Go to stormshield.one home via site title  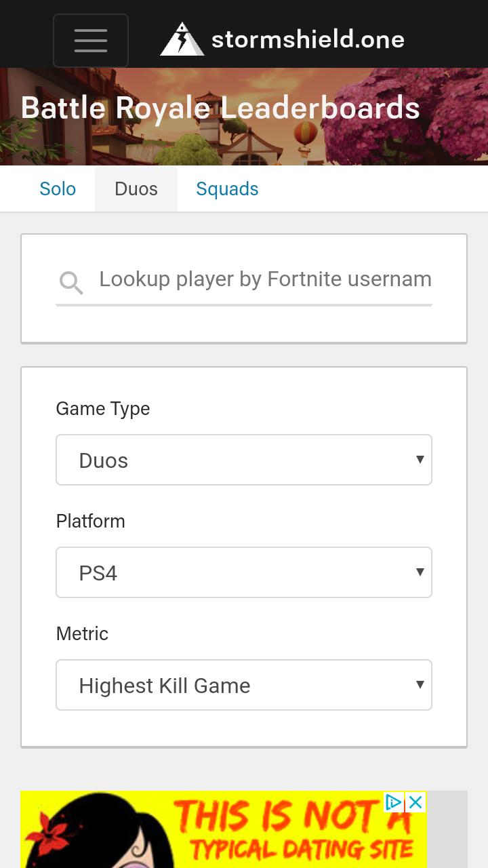tap(308, 39)
